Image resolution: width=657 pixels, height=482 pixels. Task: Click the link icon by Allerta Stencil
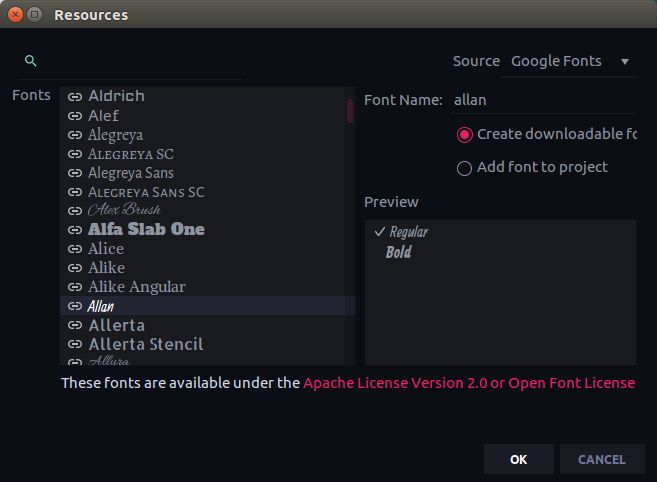click(x=75, y=345)
